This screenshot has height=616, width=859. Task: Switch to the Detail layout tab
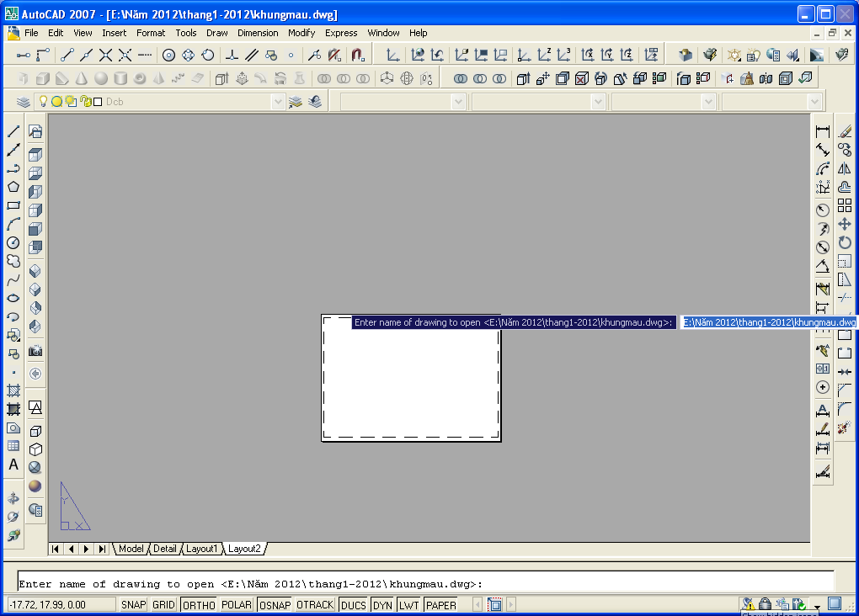pyautogui.click(x=165, y=549)
